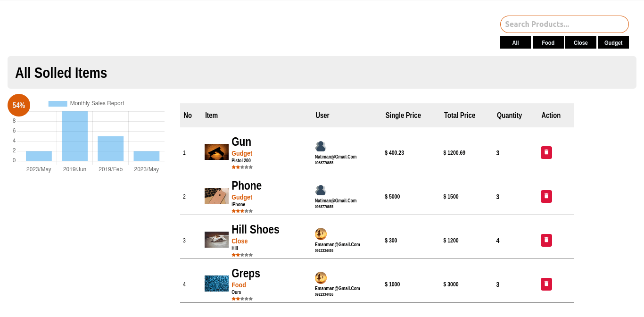Image resolution: width=644 pixels, height=317 pixels.
Task: Select the Phone row user avatar
Action: [x=321, y=190]
